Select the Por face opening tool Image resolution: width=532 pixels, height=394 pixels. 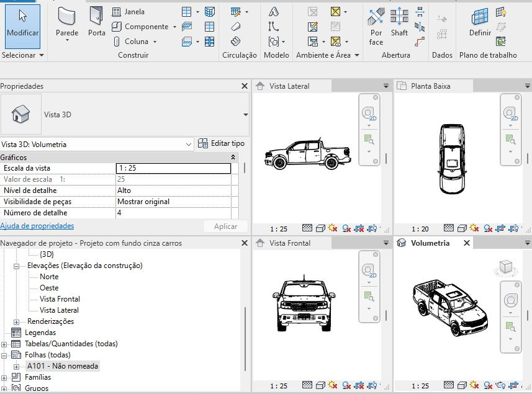[376, 27]
